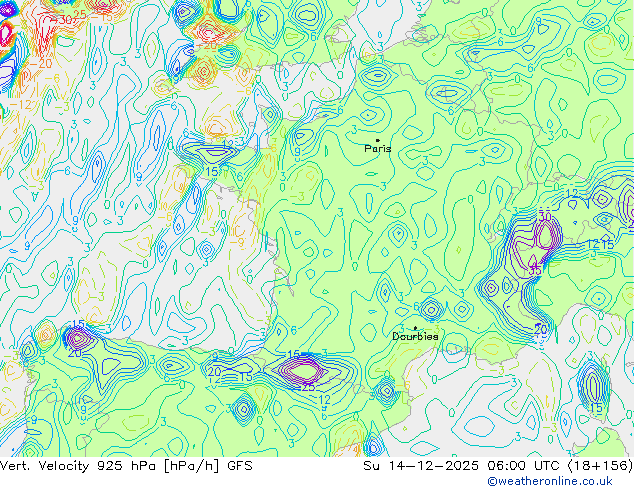
Task: Click the black dot marker above Dourbies
Action: pos(415,328)
